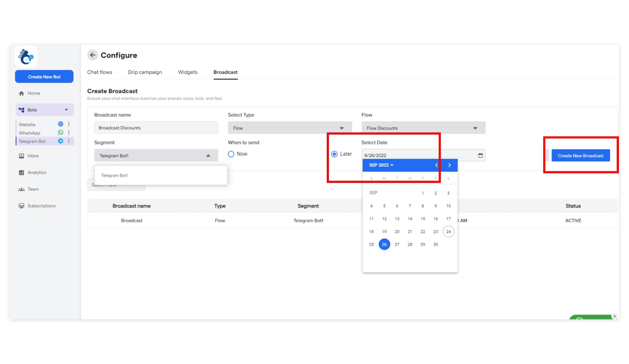629x364 pixels.
Task: Close the chat widget with the X
Action: [x=615, y=316]
